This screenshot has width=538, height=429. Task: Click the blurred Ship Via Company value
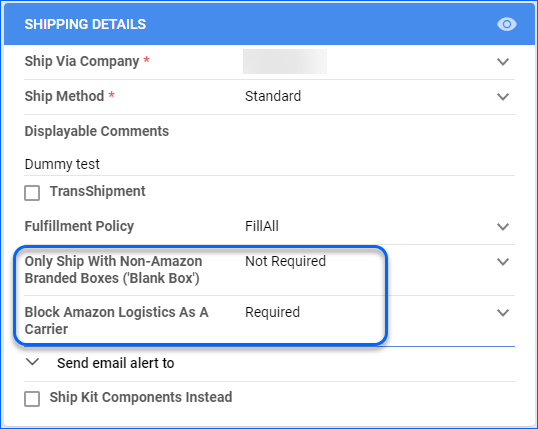pos(285,61)
